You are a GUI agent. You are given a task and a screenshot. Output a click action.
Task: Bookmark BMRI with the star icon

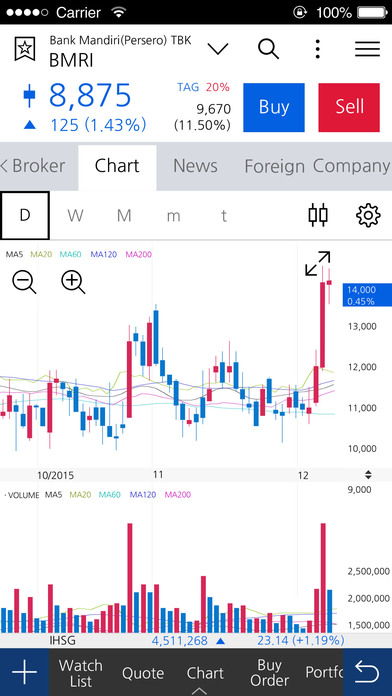click(x=25, y=49)
